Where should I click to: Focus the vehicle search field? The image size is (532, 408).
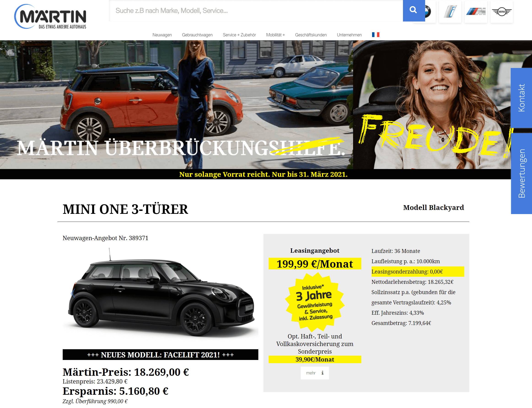coord(256,11)
